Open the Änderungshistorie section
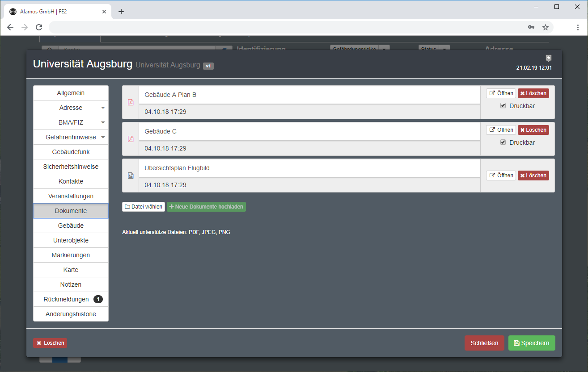The width and height of the screenshot is (588, 372). [71, 314]
